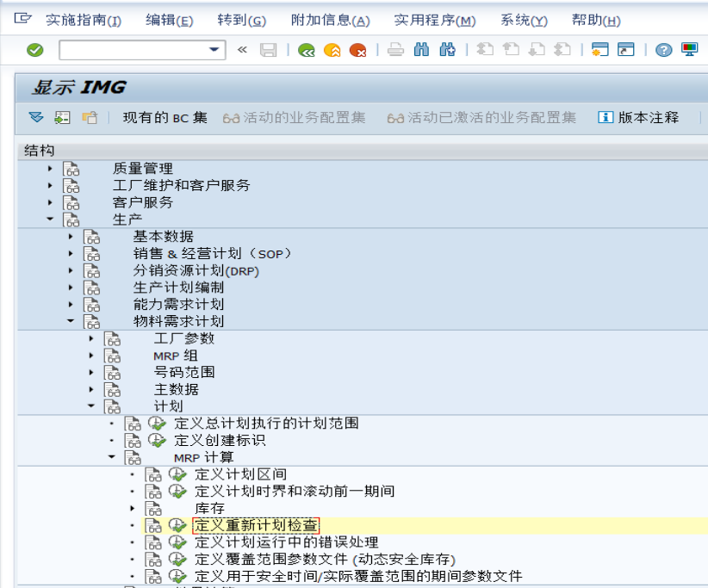The height and width of the screenshot is (588, 708).
Task: Click the green Back icon
Action: tap(307, 50)
